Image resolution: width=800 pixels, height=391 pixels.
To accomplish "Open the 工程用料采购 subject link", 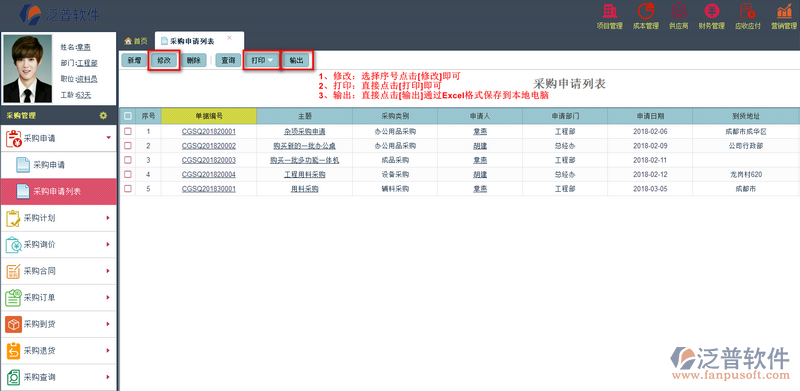I will coord(305,174).
